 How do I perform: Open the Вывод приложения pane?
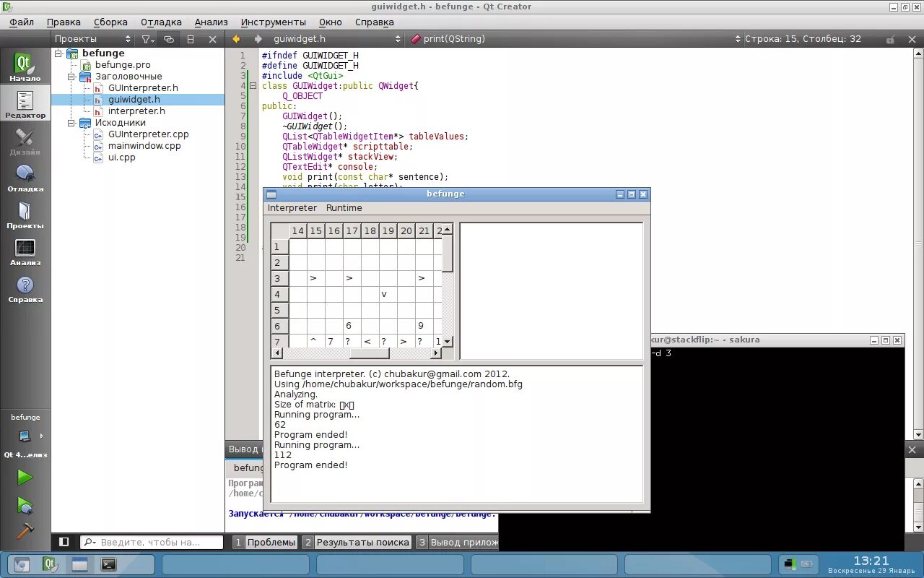pyautogui.click(x=457, y=542)
